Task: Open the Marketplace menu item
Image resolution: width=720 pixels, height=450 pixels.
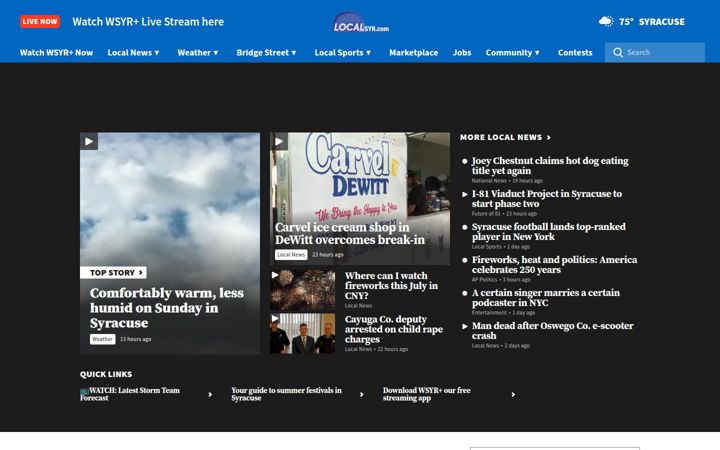Action: (413, 52)
